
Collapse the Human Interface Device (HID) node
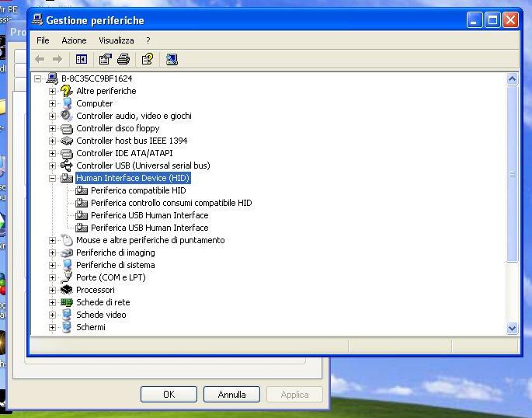(x=53, y=178)
